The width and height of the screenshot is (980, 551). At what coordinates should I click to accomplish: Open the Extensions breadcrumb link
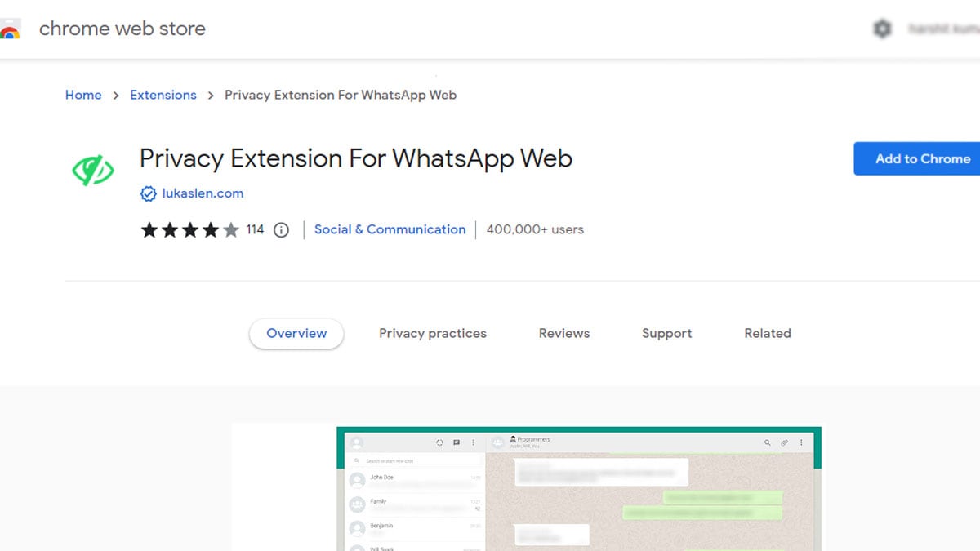(x=163, y=95)
